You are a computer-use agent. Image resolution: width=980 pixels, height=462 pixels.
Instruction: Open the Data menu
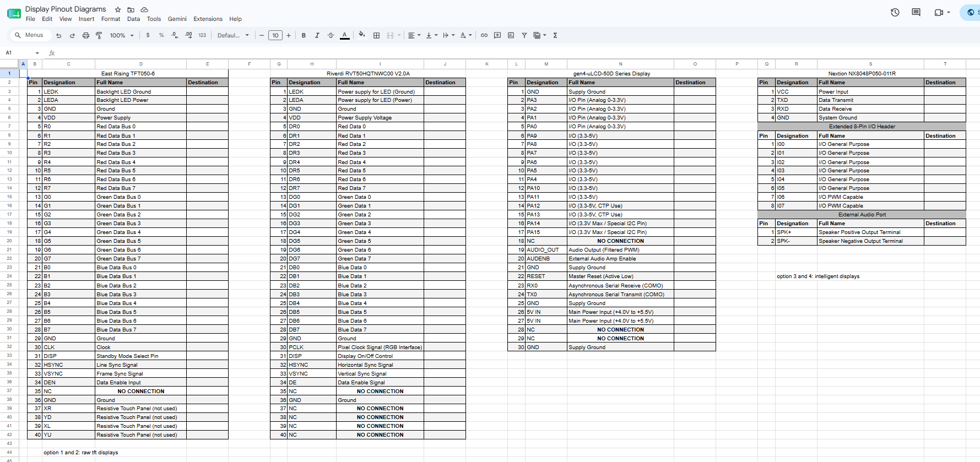(134, 19)
